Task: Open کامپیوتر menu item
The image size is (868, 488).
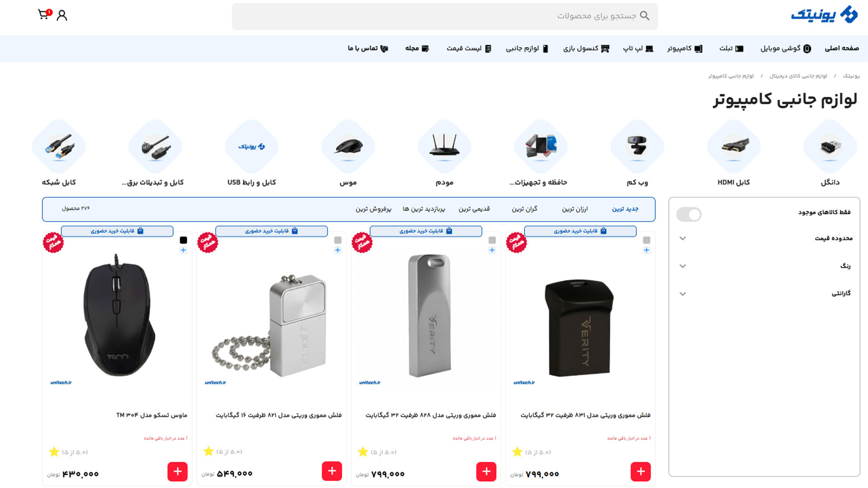Action: coord(685,48)
